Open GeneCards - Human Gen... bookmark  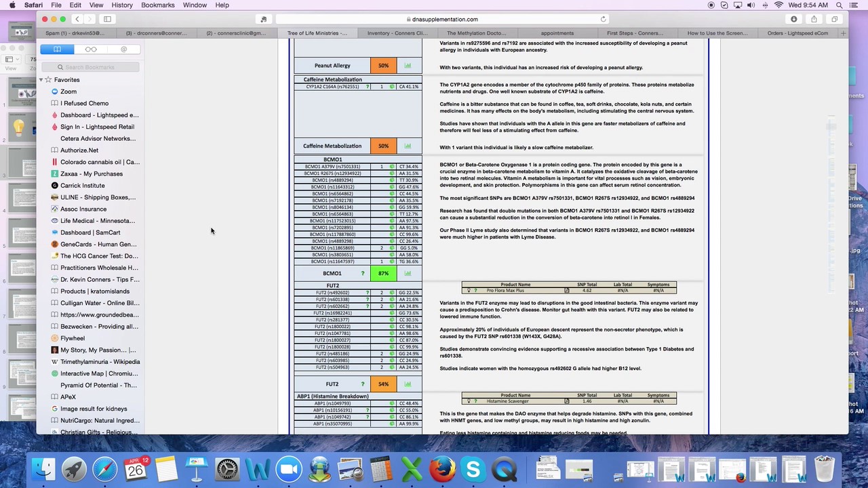point(98,244)
